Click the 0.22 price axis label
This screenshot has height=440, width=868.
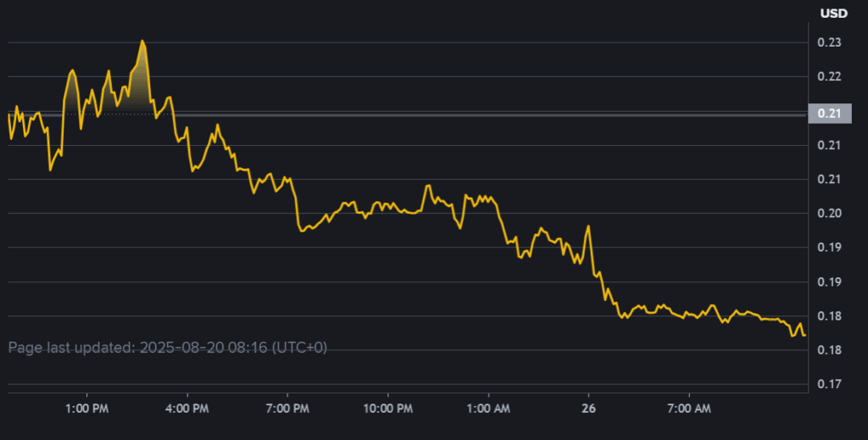[829, 76]
